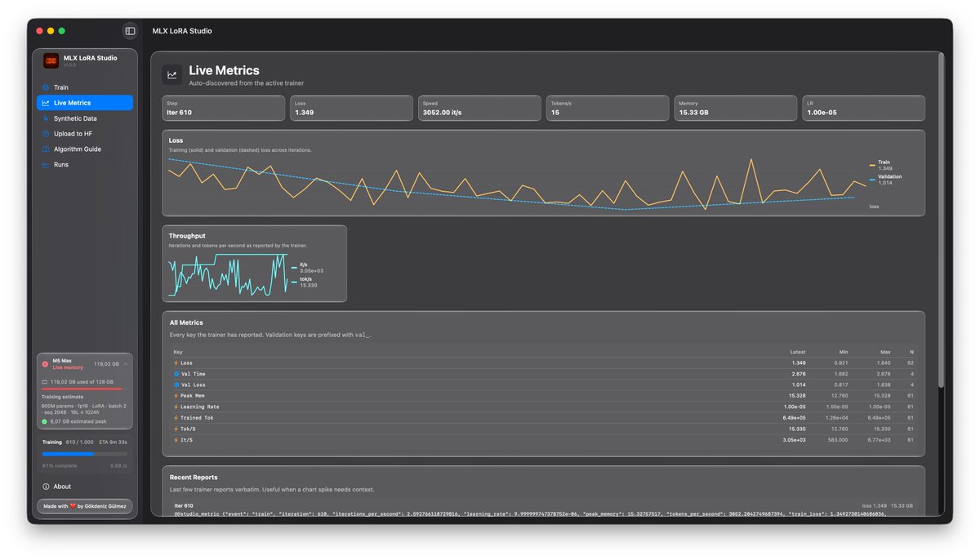Viewport: 980px width, 560px height.
Task: Click the Throughput chart plot
Action: (x=228, y=274)
